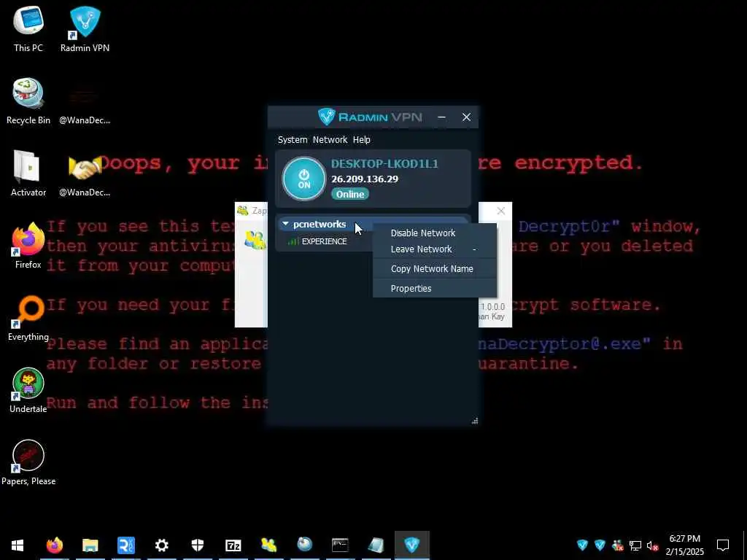Select the This PC desktop icon
The width and height of the screenshot is (747, 560).
(x=28, y=28)
